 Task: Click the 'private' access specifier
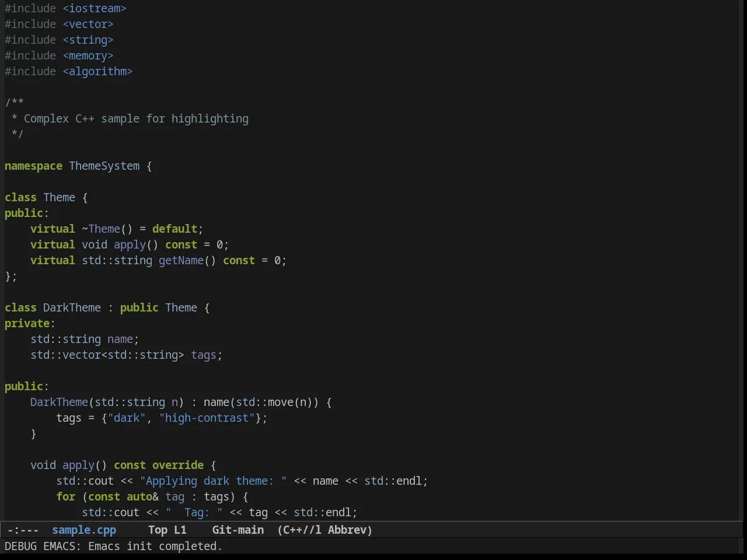[x=27, y=323]
